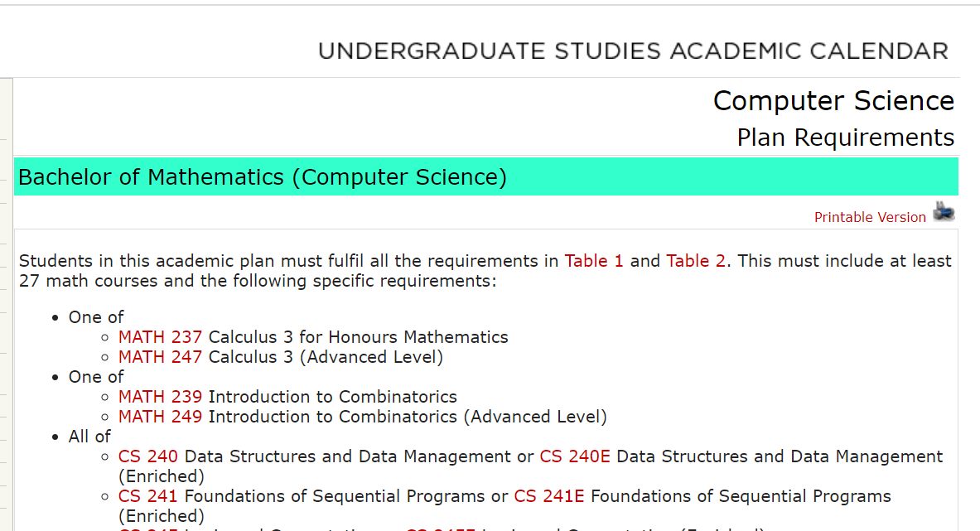Open MATH 237 course link

tap(160, 337)
